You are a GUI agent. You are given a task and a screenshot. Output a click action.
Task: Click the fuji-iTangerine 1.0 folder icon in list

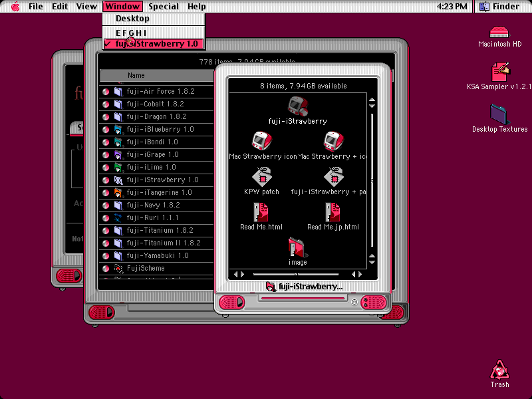click(118, 192)
